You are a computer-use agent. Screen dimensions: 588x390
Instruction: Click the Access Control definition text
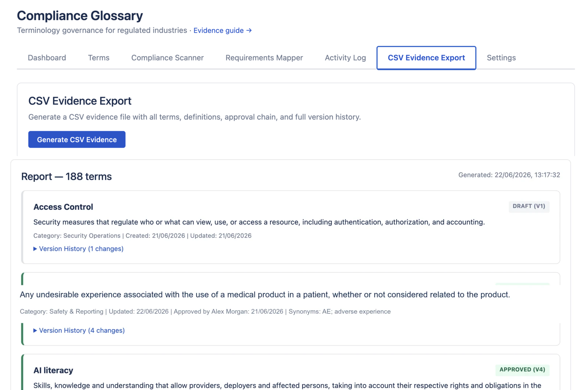tap(259, 222)
